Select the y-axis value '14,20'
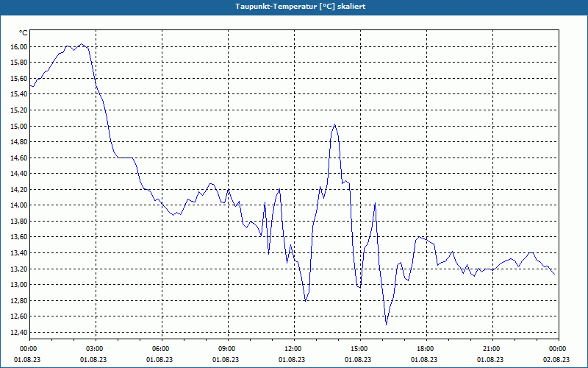Screen dimensions: 588x368 click(21, 190)
